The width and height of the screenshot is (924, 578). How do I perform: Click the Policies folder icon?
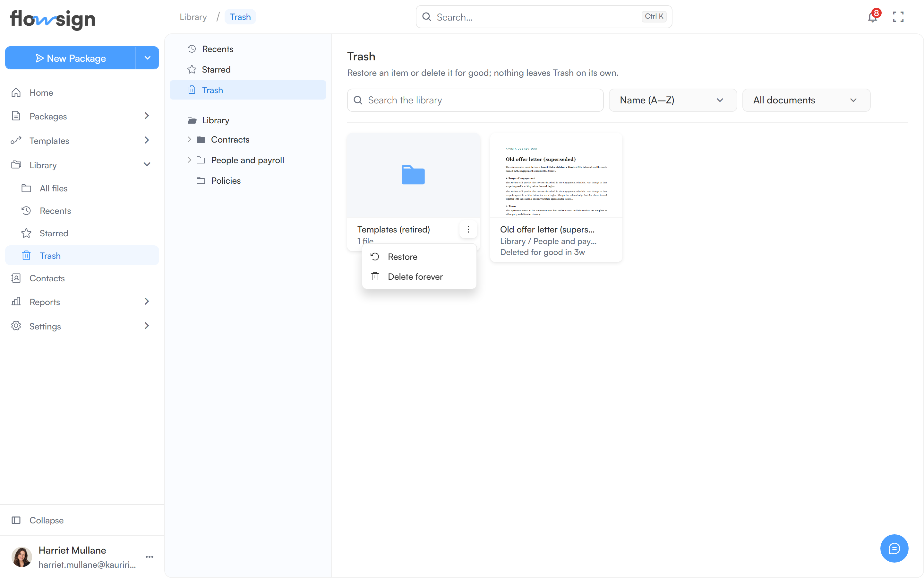pos(201,180)
